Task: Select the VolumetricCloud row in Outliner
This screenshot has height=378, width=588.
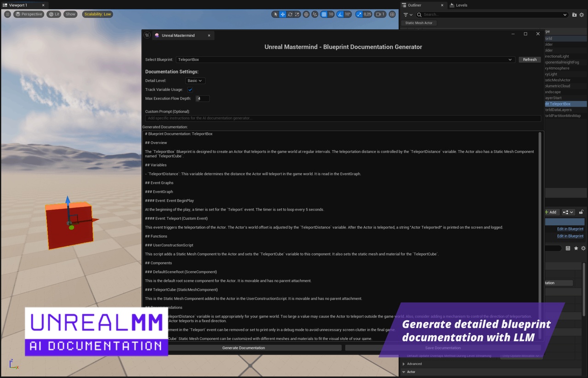Action: tap(565, 86)
